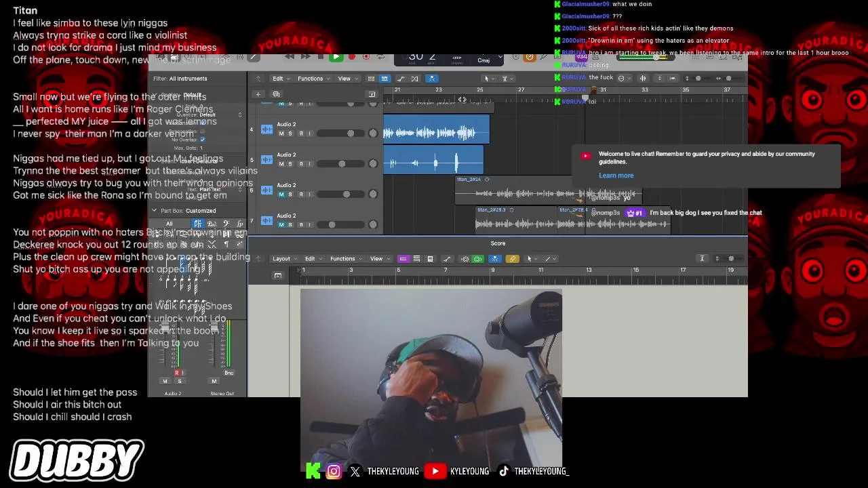Select the dynamics symbols group in Part Box
Viewport: 868px width, 488px height.
[x=240, y=224]
